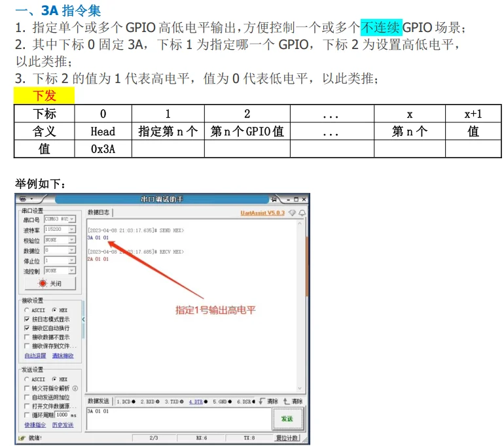Collapse the left settings panel chevron
504x446 pixels.
click(83, 320)
